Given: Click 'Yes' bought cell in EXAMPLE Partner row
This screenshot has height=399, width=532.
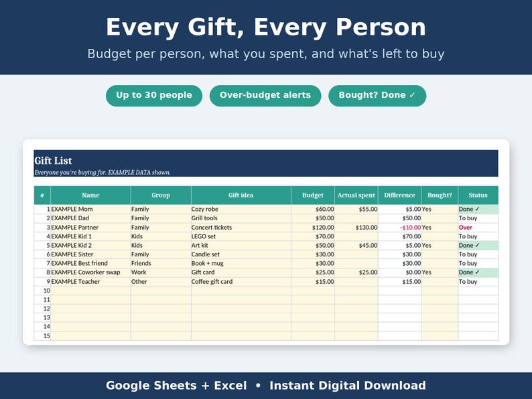Looking at the screenshot, I should coord(440,228).
